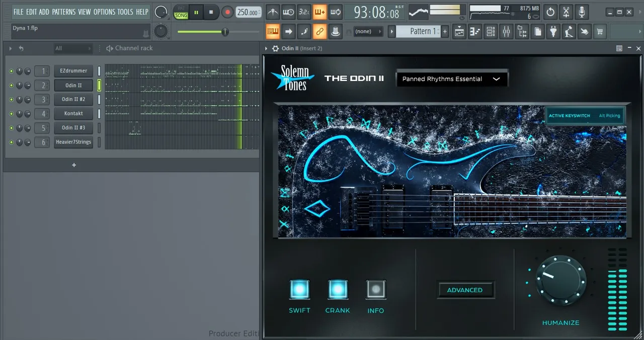Open the project info copy icon
644x340 pixels.
(x=538, y=31)
